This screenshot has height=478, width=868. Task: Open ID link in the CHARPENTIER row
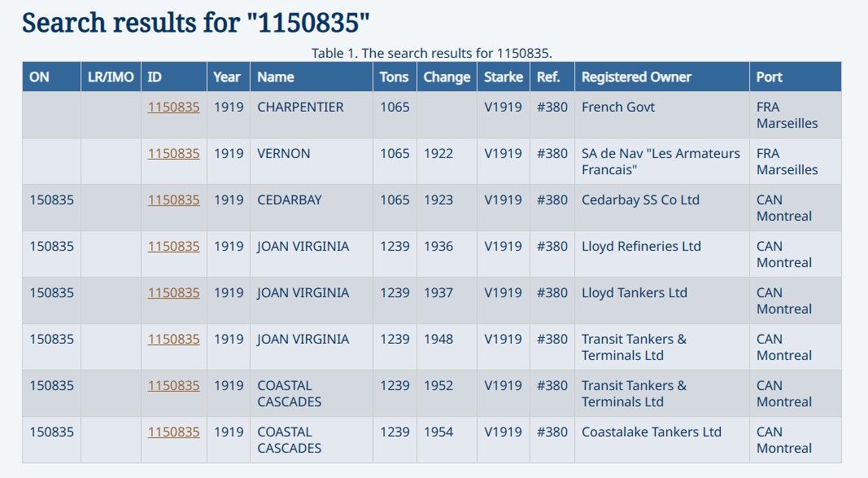[173, 107]
